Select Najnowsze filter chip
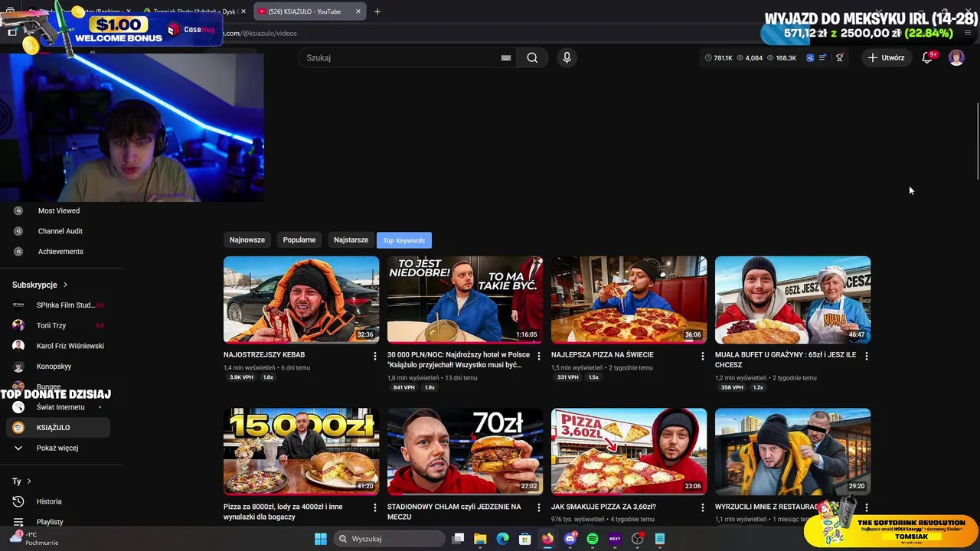Viewport: 980px width, 551px height. coord(247,240)
